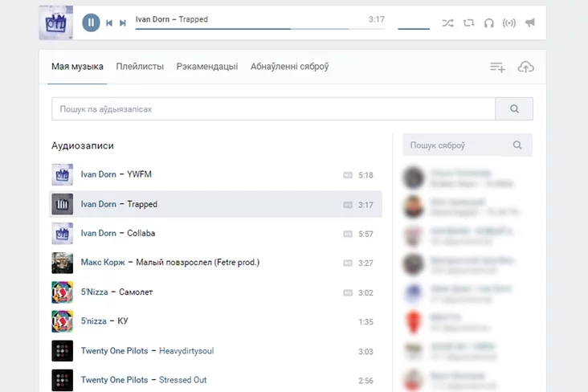Play Stressed Out track cover
The width and height of the screenshot is (588, 392).
click(x=62, y=380)
